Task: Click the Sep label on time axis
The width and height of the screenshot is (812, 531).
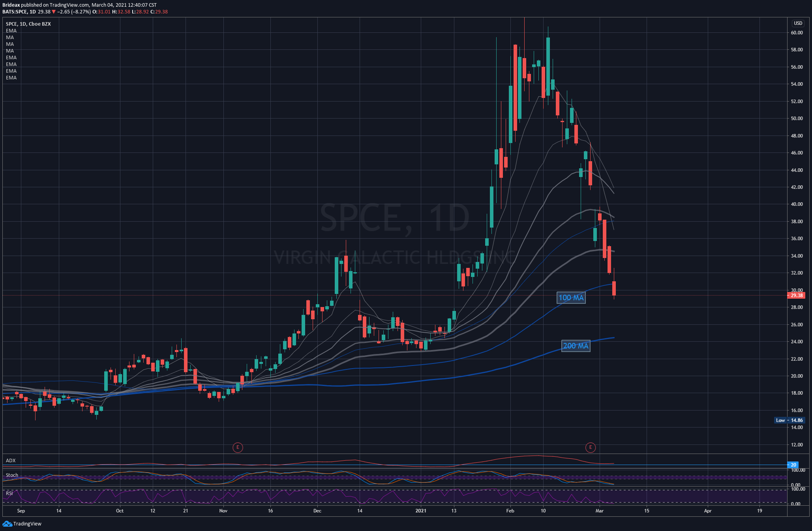Action: (x=21, y=511)
